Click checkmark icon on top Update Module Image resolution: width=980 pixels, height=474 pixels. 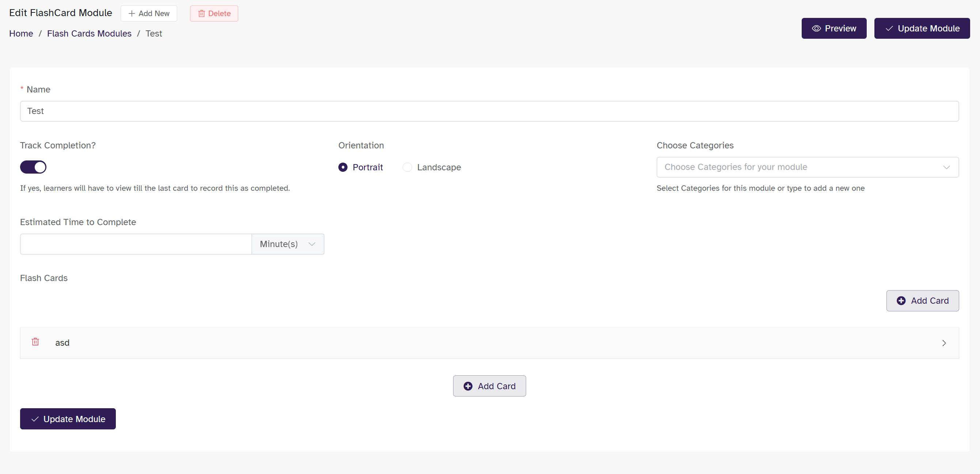pos(889,29)
